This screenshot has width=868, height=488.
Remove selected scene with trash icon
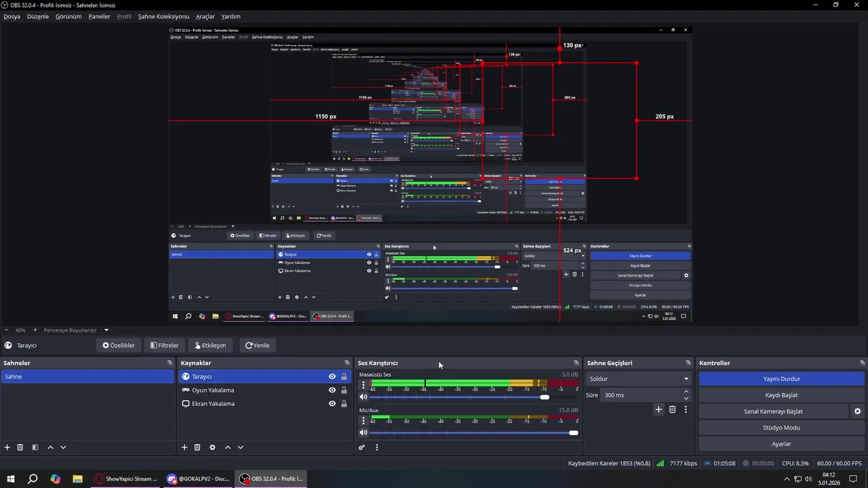20,447
